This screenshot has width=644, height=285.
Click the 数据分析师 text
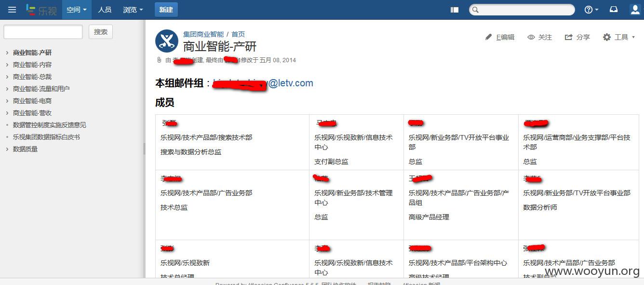(540, 207)
